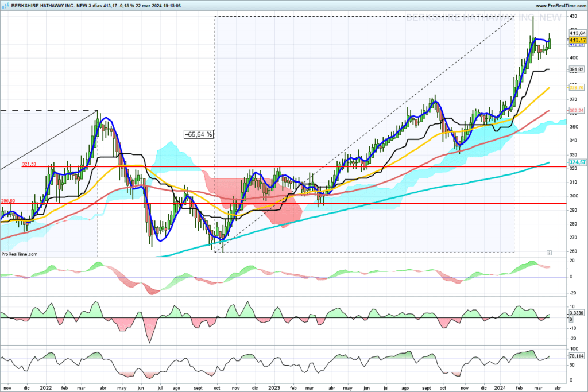Click the "3 días" timeframe in the title

click(95, 6)
